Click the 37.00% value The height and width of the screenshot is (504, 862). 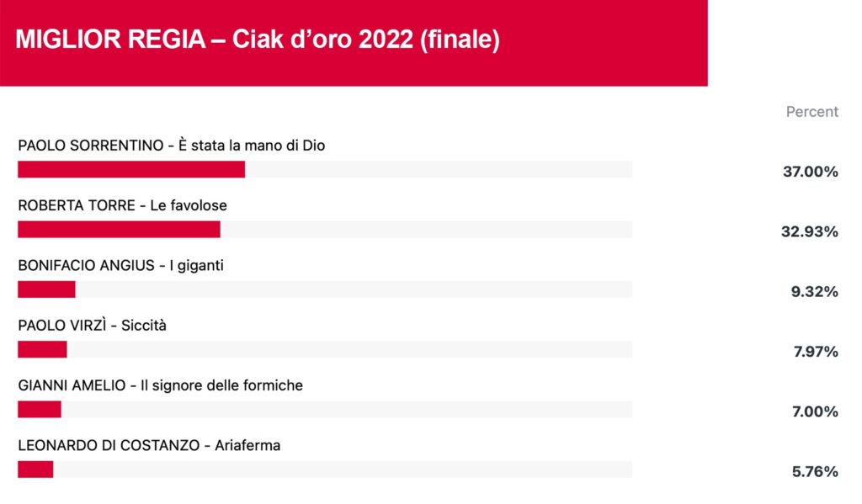(x=811, y=172)
